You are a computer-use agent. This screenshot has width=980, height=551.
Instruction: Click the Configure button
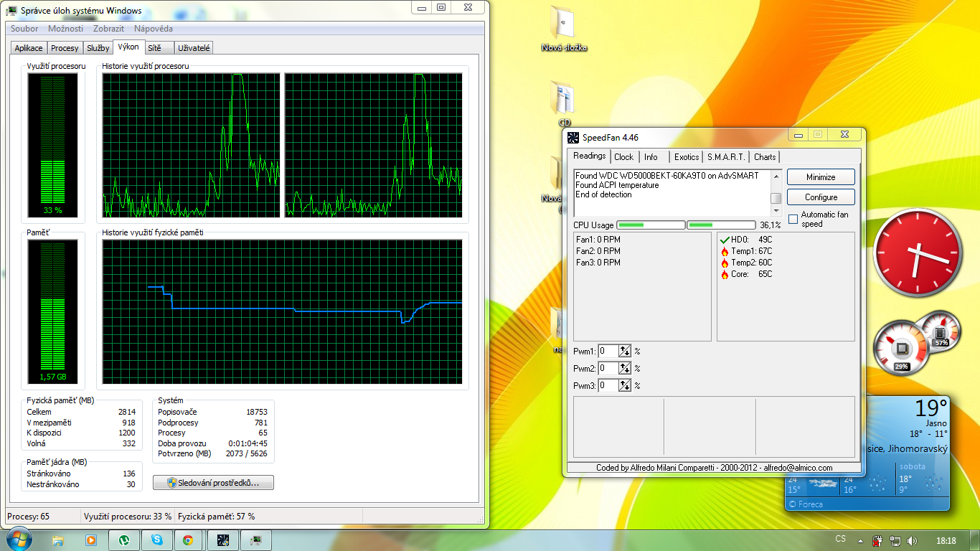[x=821, y=197]
